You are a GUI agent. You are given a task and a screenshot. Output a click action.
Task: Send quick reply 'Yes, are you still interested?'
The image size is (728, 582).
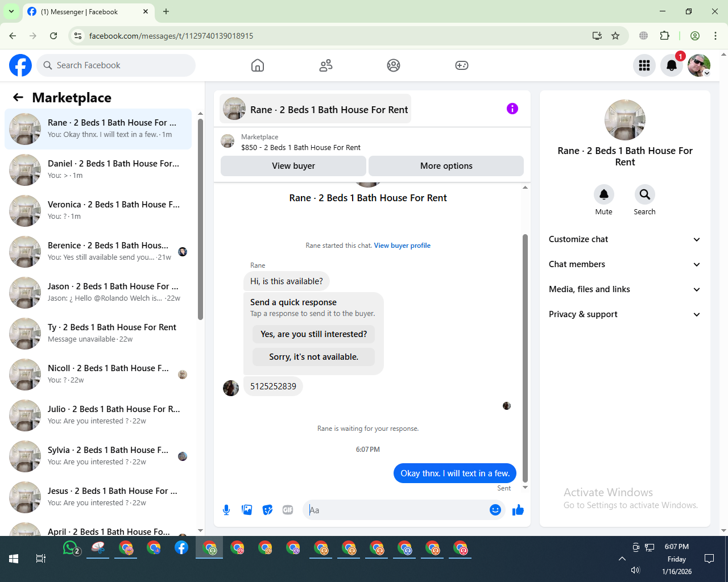pos(313,334)
